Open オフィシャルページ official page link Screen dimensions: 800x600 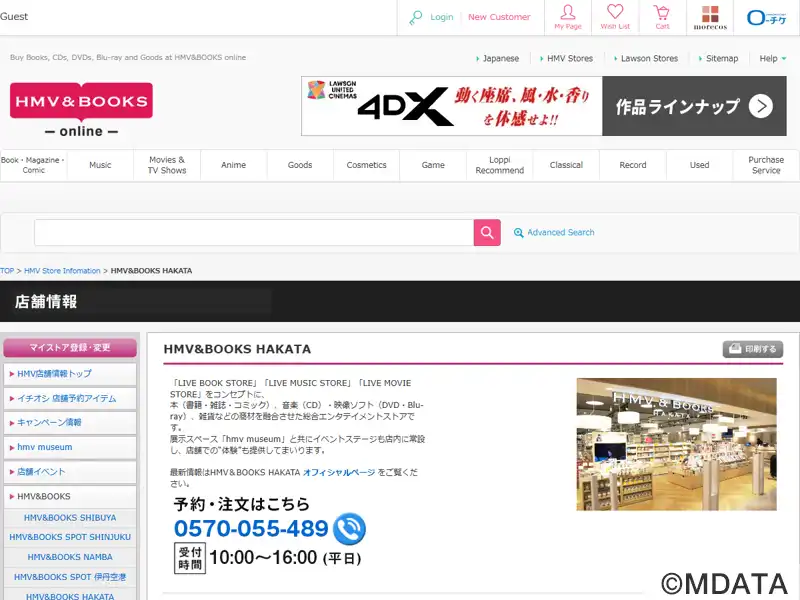pos(339,472)
